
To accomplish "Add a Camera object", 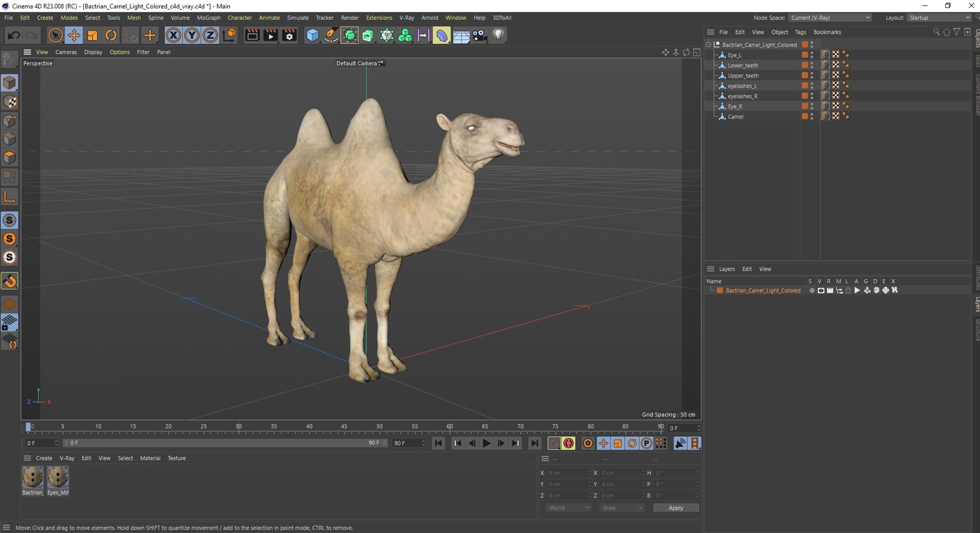I will 479,35.
